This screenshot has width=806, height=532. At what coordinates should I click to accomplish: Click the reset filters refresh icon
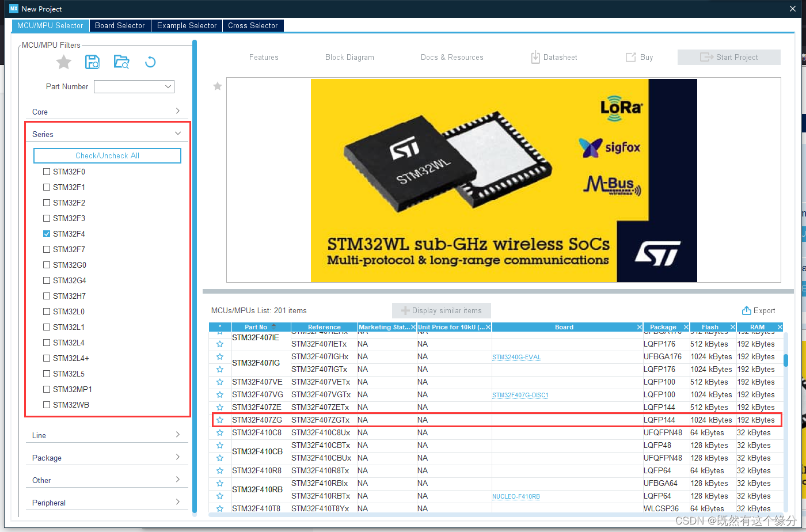[150, 62]
